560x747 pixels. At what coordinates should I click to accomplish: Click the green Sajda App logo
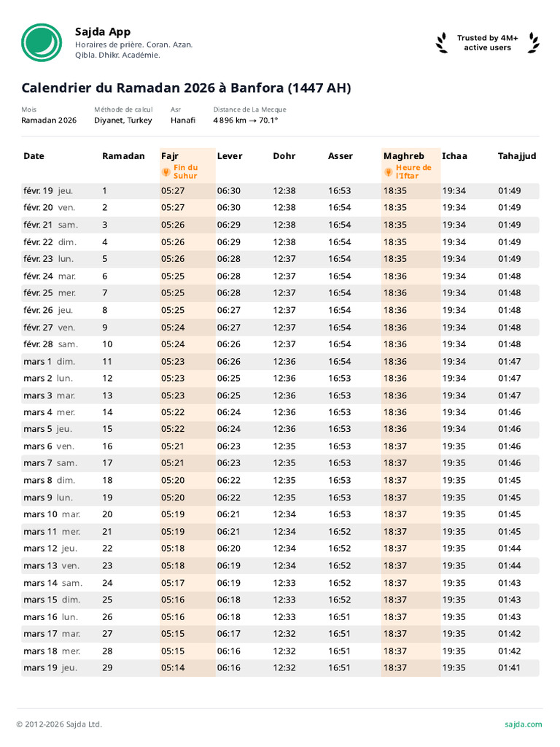tap(42, 43)
